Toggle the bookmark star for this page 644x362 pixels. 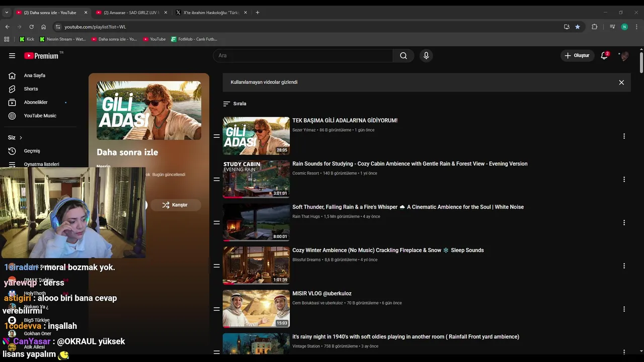click(578, 27)
